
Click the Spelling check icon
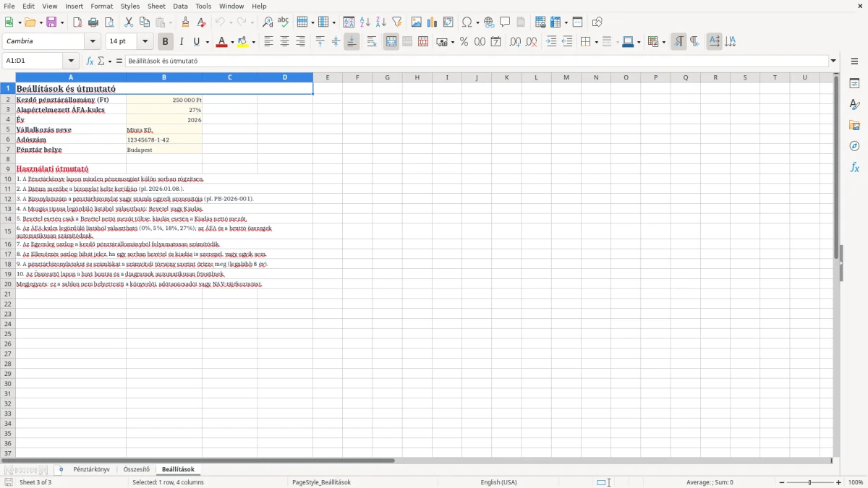tap(283, 22)
